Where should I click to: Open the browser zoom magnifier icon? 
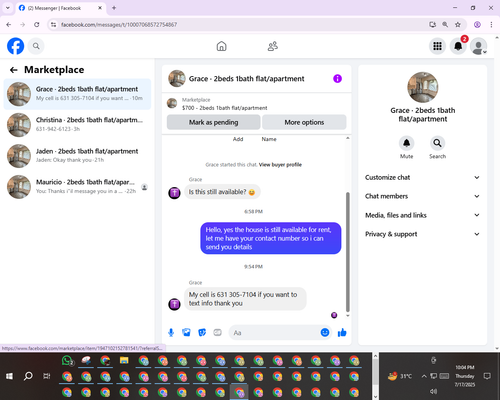click(x=445, y=24)
